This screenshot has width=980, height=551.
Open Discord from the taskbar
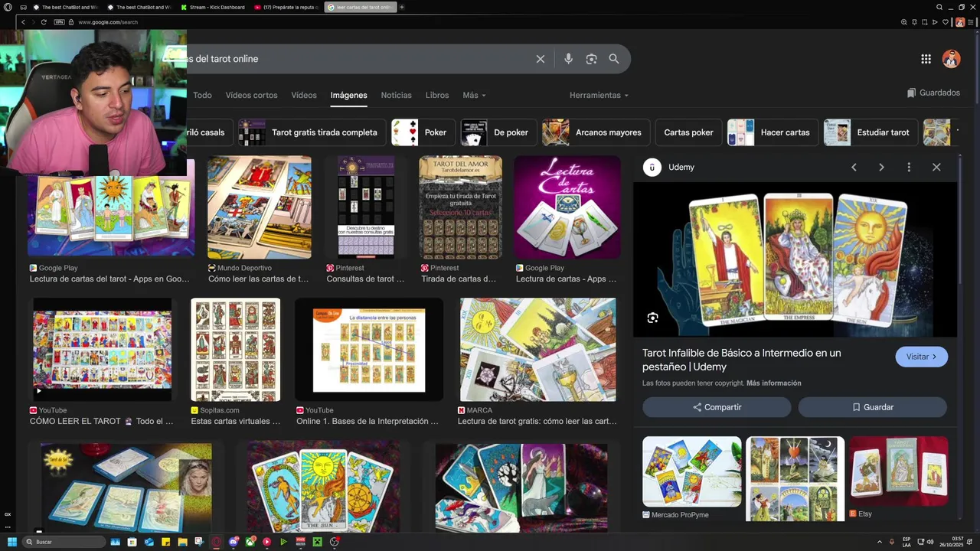tap(234, 542)
